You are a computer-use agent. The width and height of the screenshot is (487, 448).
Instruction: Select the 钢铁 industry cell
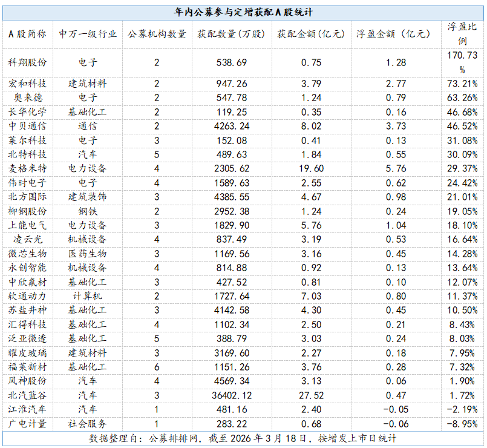(88, 211)
